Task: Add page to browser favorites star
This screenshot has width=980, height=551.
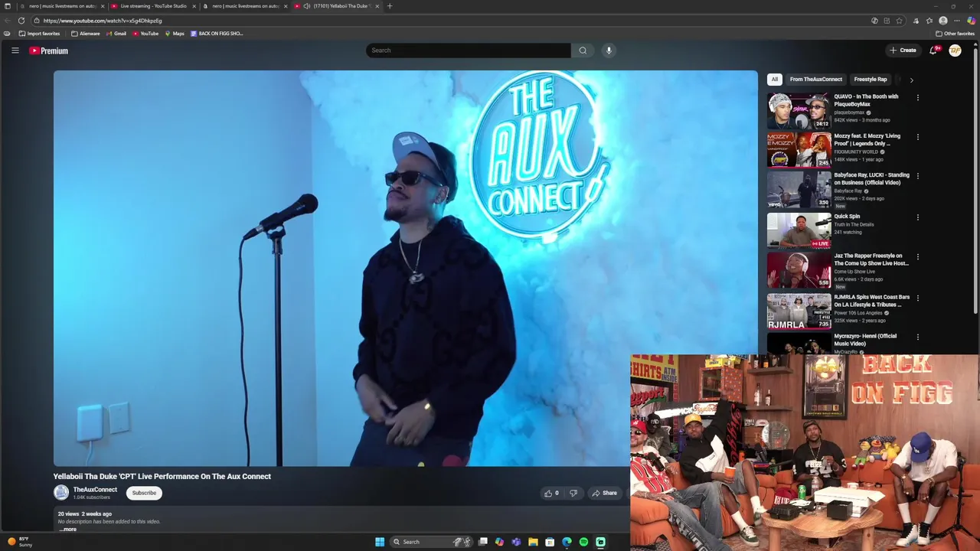Action: (x=899, y=21)
